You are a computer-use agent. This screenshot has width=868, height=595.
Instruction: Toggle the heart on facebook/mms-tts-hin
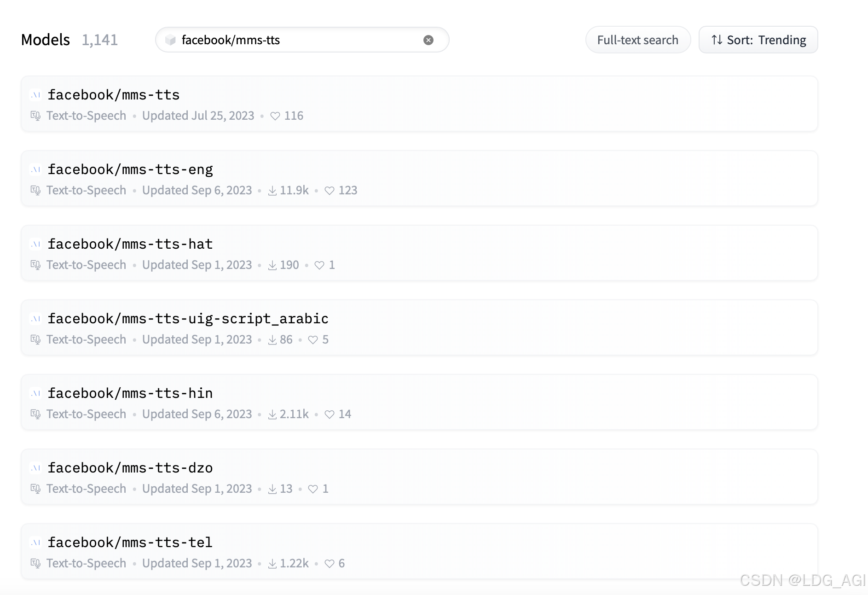point(330,414)
